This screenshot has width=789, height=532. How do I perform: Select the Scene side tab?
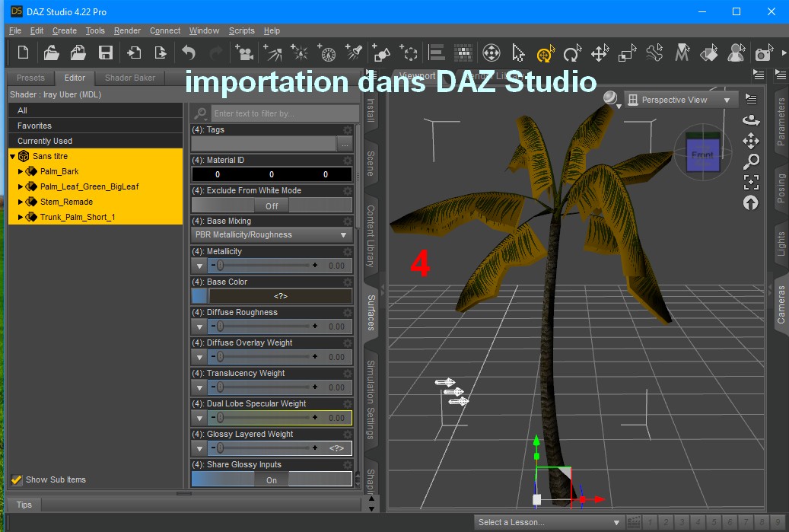[x=371, y=164]
